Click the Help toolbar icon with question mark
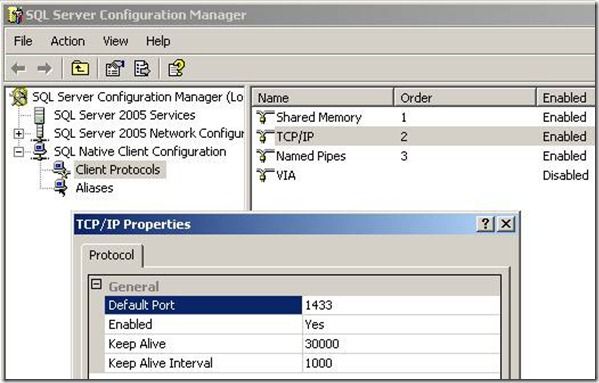The width and height of the screenshot is (599, 383). pos(176,68)
